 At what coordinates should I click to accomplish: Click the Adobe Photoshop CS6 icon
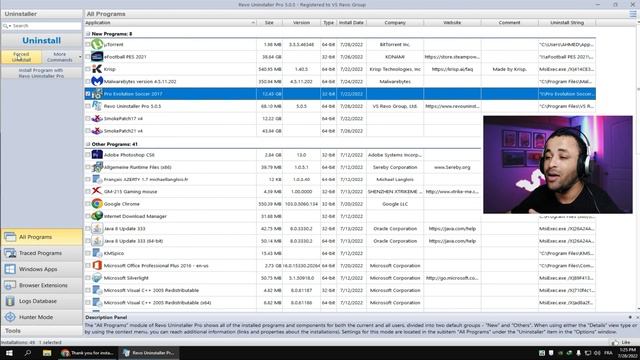tap(97, 155)
